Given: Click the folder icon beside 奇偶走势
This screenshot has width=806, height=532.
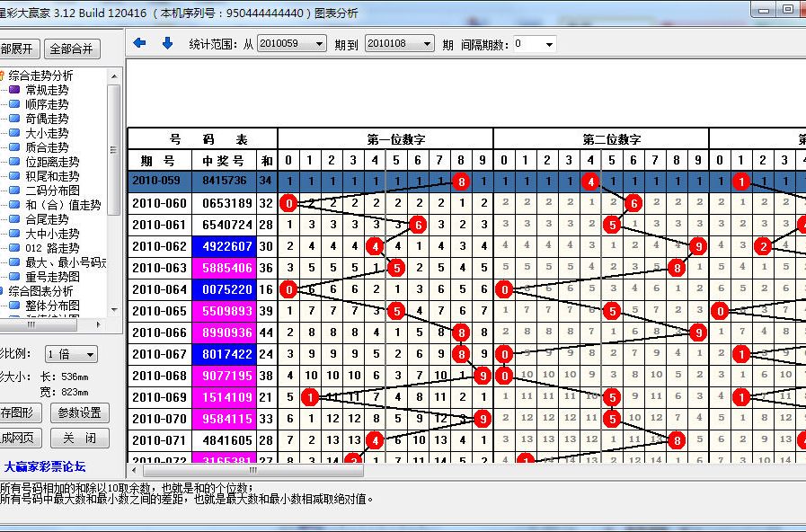Looking at the screenshot, I should (x=14, y=119).
